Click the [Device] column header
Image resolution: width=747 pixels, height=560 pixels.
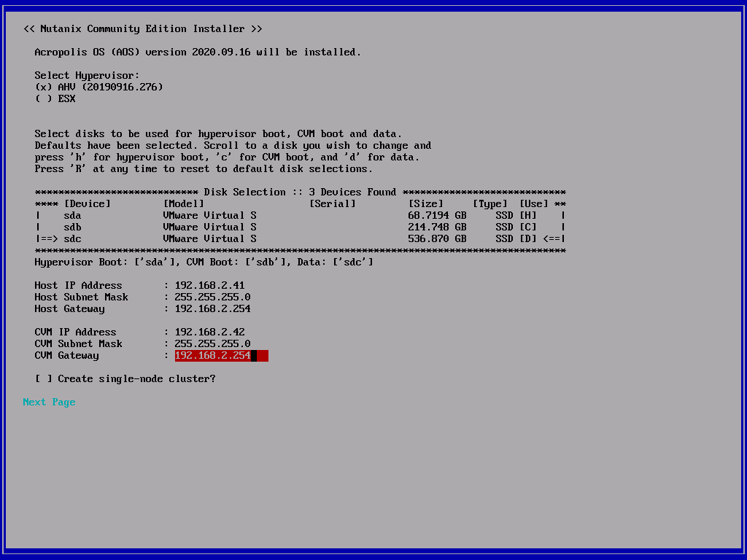click(x=88, y=204)
